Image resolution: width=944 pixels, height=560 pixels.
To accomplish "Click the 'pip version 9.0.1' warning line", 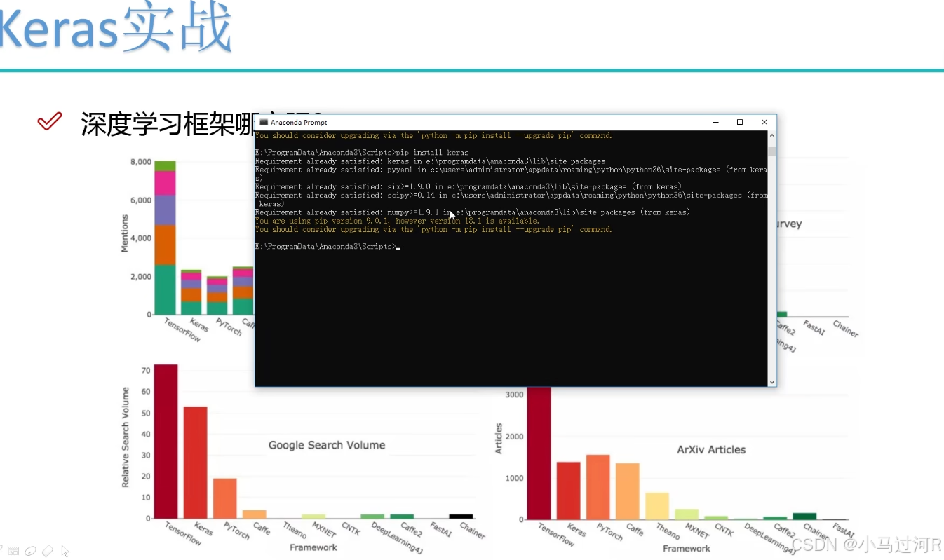I will click(398, 221).
